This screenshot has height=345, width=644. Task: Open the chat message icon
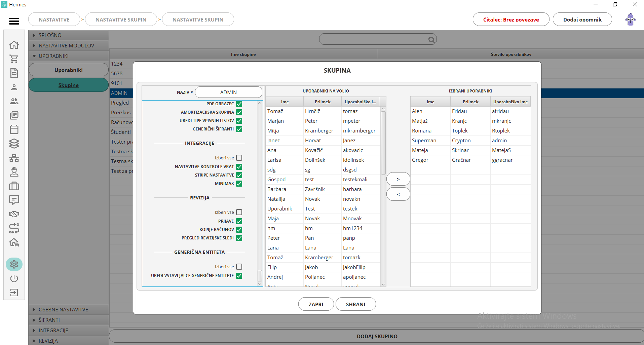click(x=14, y=200)
